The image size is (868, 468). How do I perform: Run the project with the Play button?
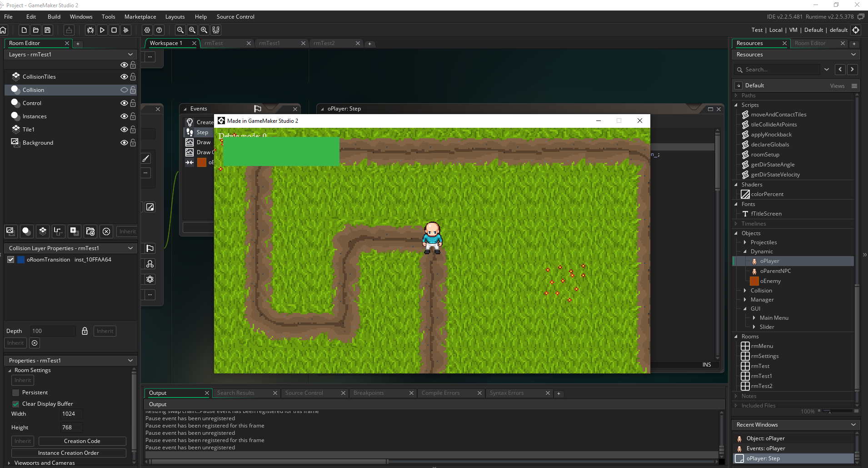102,30
